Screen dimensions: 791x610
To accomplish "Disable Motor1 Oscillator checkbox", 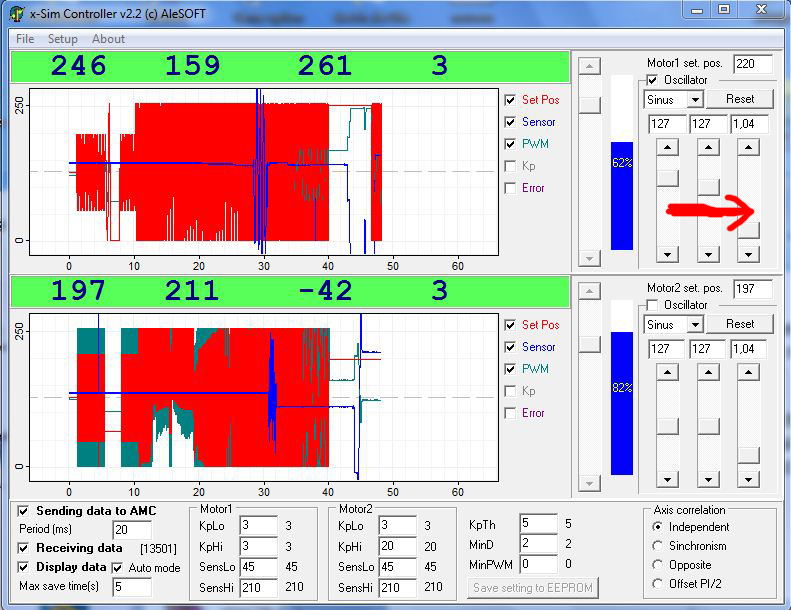I will point(652,80).
